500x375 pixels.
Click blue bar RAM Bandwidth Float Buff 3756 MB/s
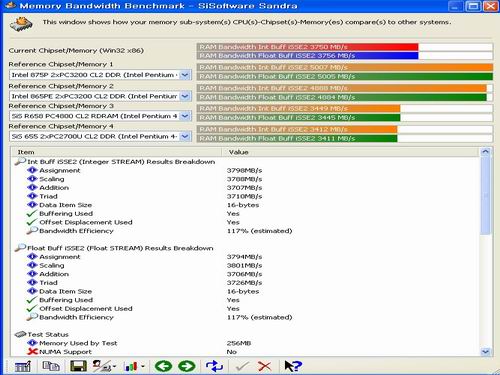(x=307, y=56)
